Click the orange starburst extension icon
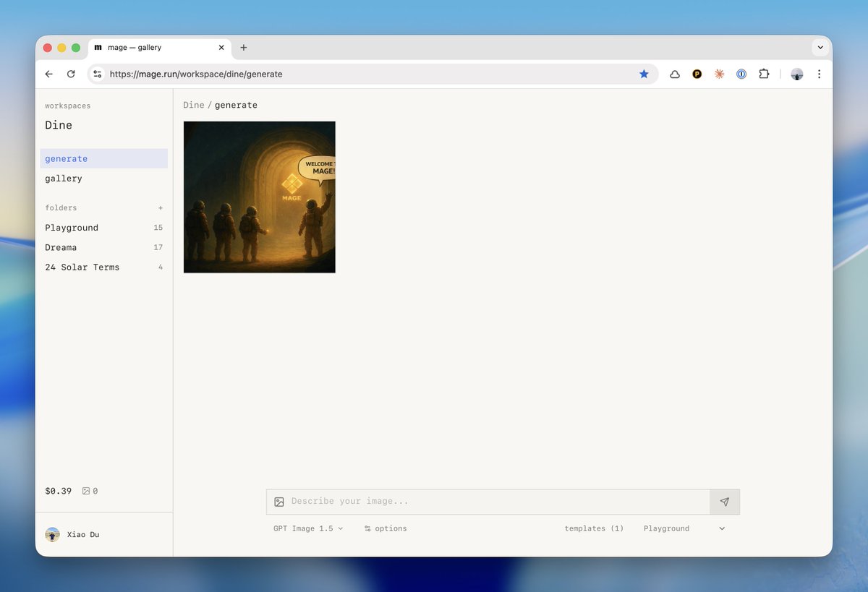Image resolution: width=868 pixels, height=592 pixels. click(719, 74)
